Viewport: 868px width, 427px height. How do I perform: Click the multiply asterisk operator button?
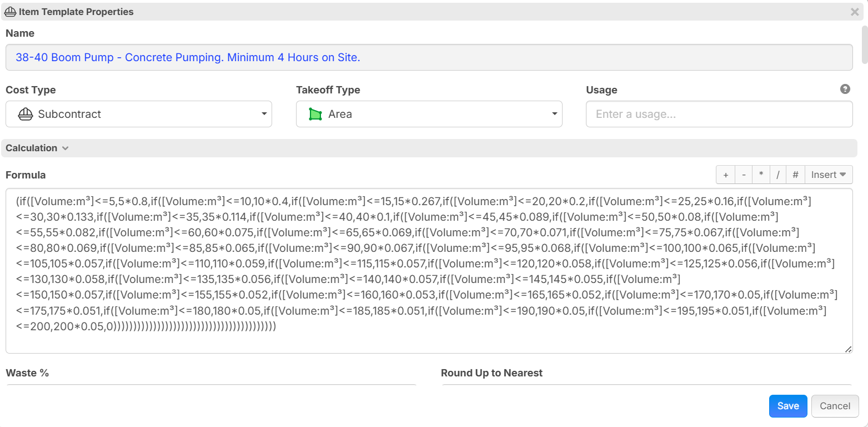pos(761,175)
